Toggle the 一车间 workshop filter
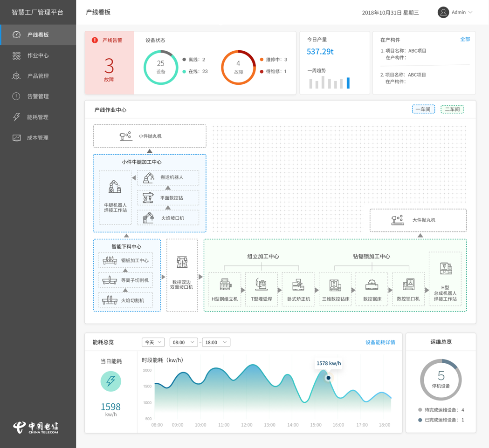The image size is (489, 448). tap(423, 109)
